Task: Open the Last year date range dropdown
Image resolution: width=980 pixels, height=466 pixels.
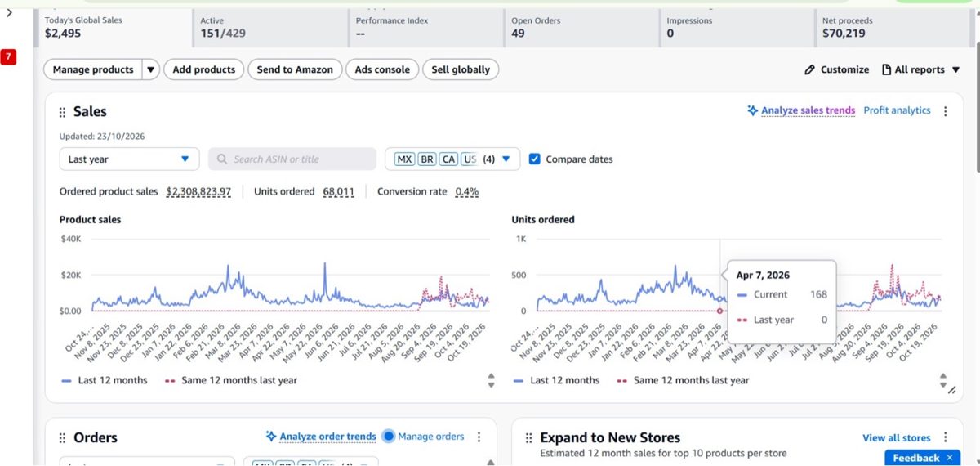Action: (129, 159)
